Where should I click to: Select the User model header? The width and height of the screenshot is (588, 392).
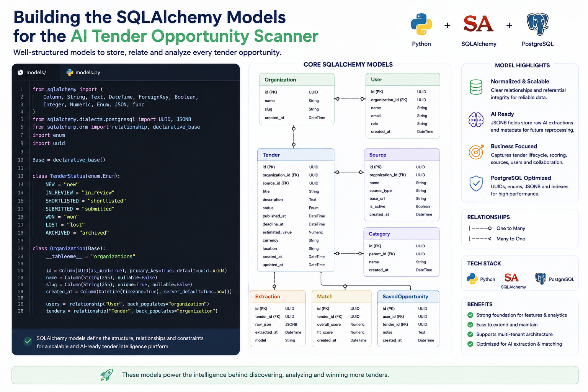(x=403, y=80)
